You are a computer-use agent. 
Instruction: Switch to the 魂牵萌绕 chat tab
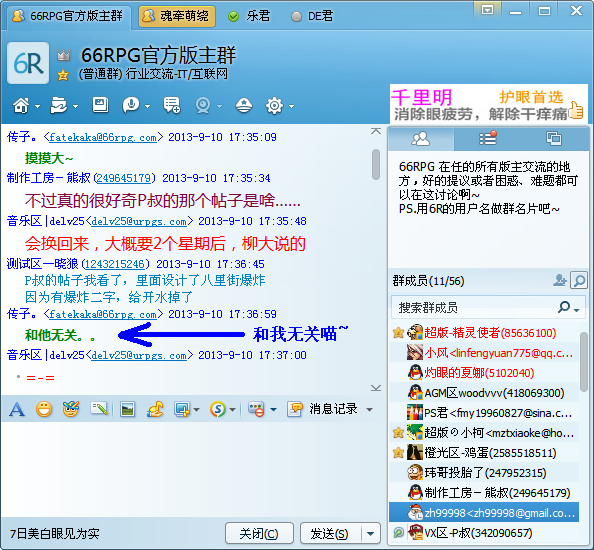click(177, 16)
